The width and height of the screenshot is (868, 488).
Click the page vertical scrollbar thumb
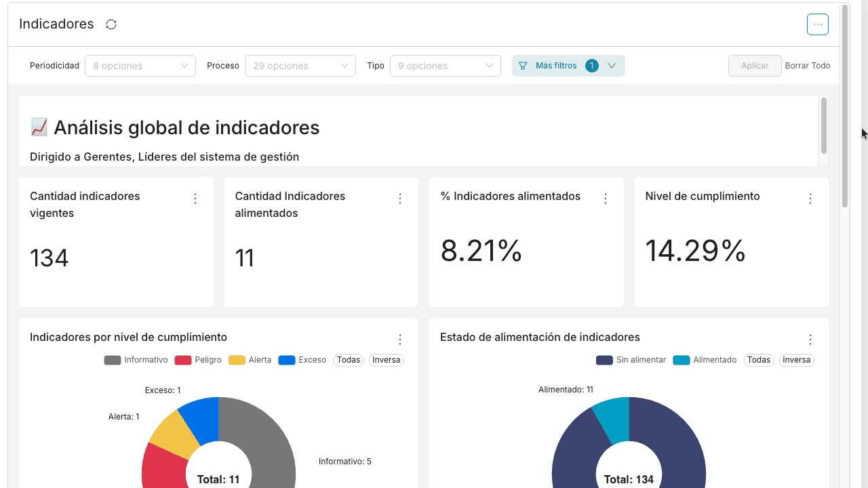pos(845,105)
